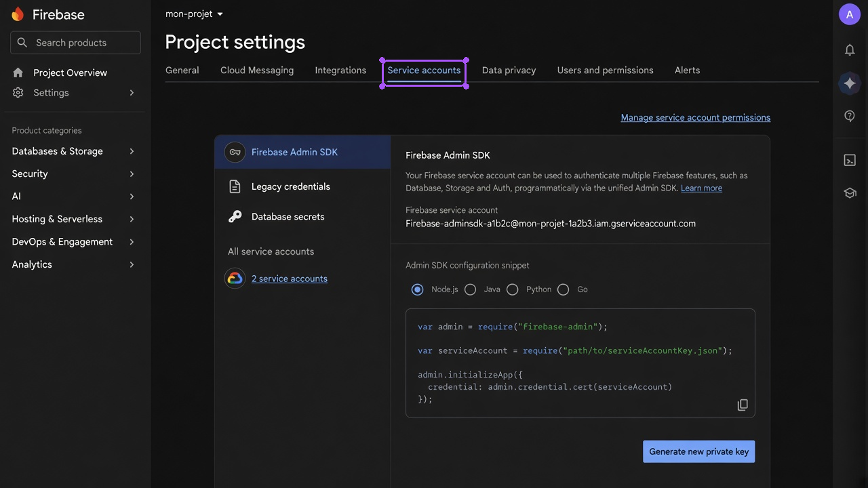Image resolution: width=868 pixels, height=488 pixels.
Task: Select Firebase Admin SDK in side list
Action: click(x=302, y=152)
